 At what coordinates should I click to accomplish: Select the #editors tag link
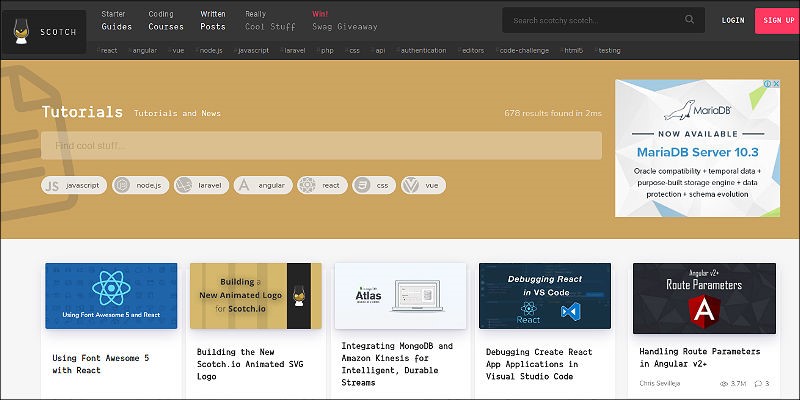471,51
